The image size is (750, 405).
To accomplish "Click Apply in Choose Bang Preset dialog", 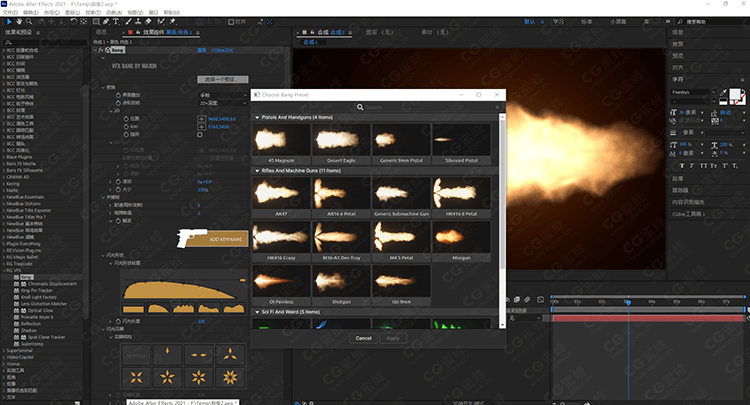I will (393, 338).
